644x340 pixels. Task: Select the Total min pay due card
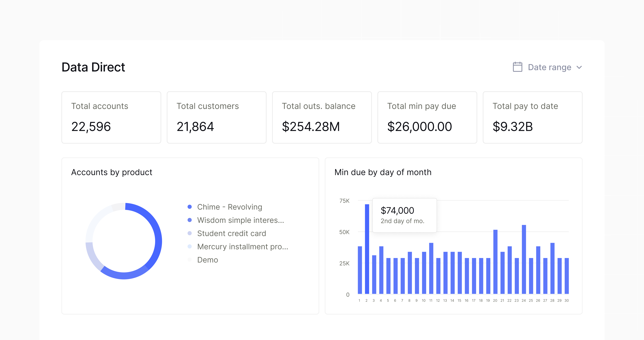[427, 117]
